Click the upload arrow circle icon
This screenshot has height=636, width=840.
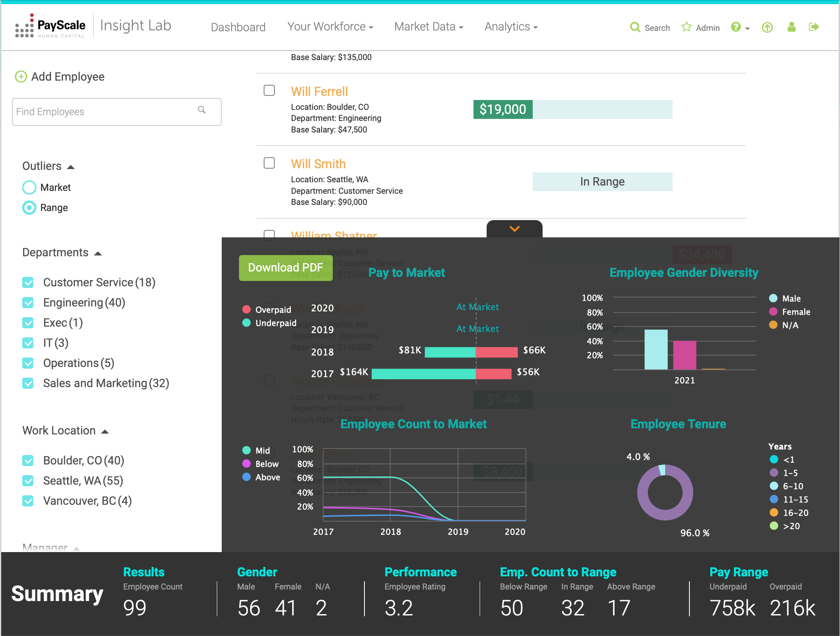767,27
